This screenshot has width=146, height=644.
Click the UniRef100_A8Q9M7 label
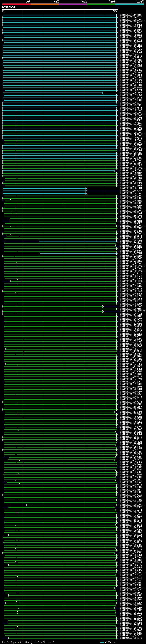pyautogui.click(x=131, y=304)
